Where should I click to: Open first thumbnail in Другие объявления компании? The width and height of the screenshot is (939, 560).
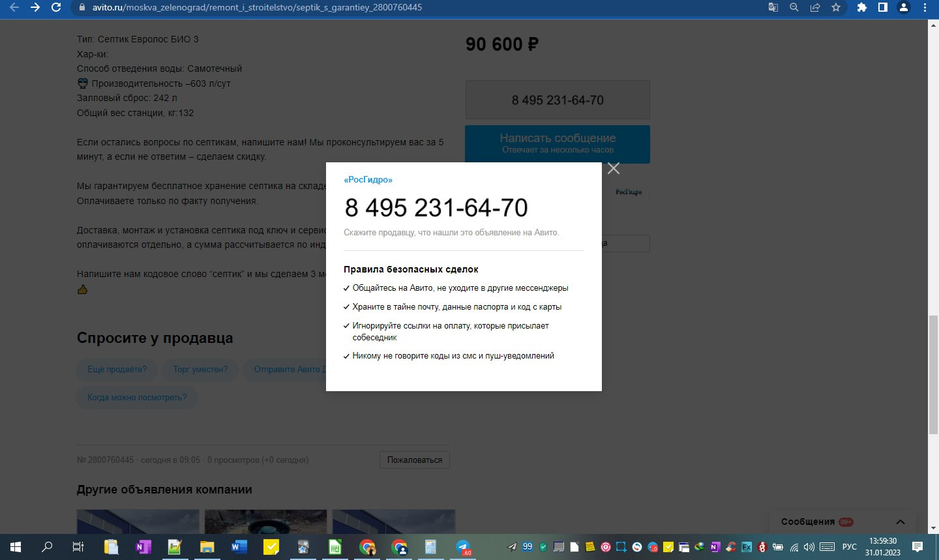138,522
